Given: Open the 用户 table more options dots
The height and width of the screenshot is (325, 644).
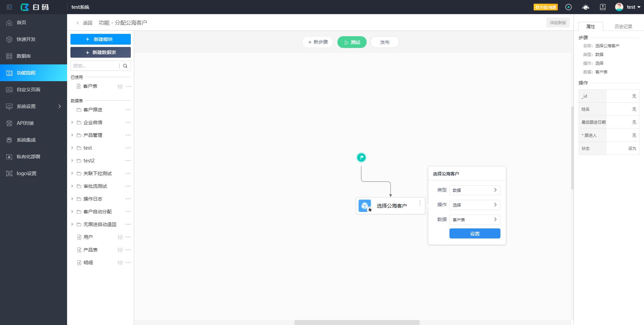Looking at the screenshot, I should coord(128,237).
